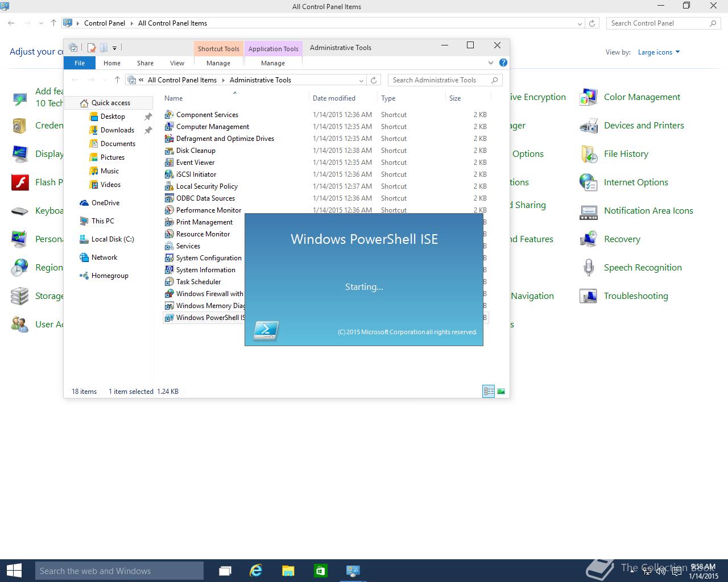Open Task View on the taskbar
The height and width of the screenshot is (582, 728).
[225, 571]
